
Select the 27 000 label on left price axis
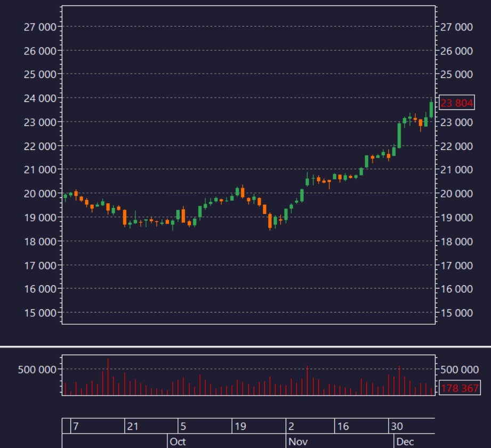(40, 27)
